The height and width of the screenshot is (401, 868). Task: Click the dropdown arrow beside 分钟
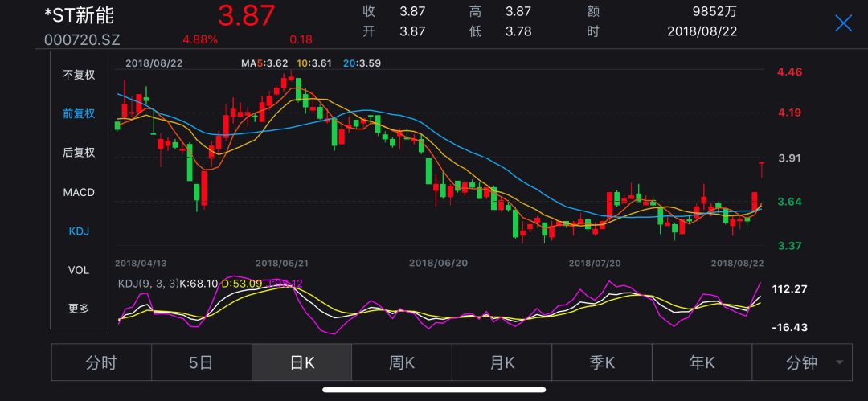(x=841, y=363)
